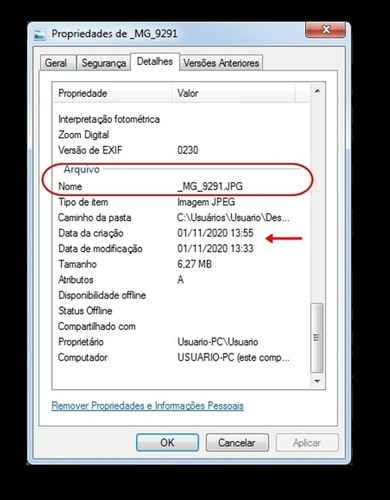Screen dimensions: 390x500
Task: Close the Propriedades dialog with X button
Action: pos(326,30)
